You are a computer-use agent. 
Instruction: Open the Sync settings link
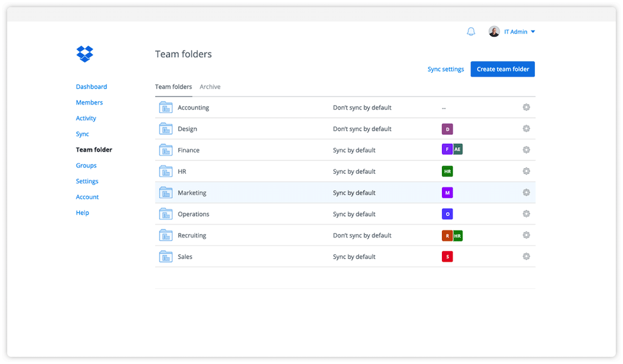[x=446, y=69]
